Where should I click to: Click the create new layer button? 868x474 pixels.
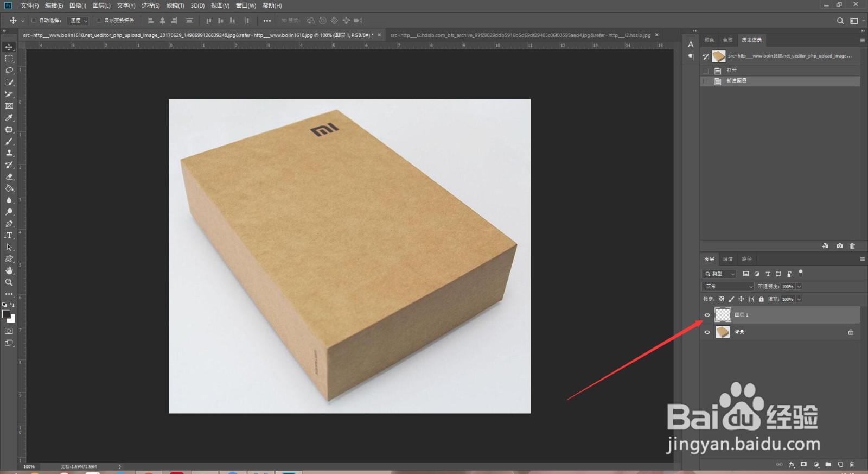[840, 465]
